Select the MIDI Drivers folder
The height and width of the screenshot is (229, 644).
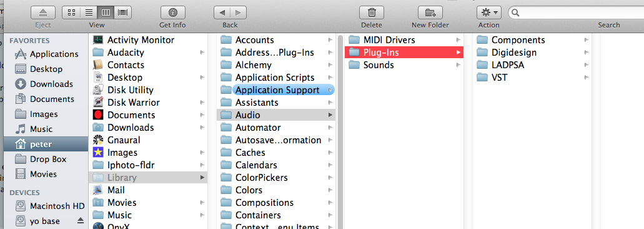coord(404,40)
